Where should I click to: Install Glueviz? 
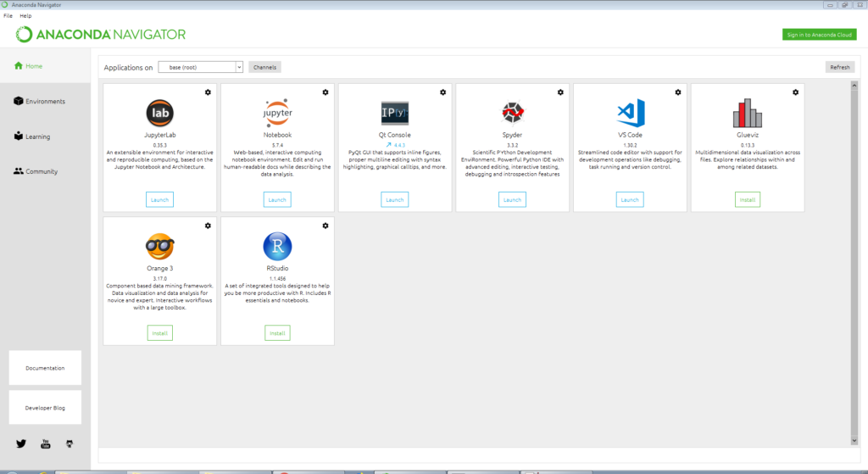pyautogui.click(x=748, y=199)
